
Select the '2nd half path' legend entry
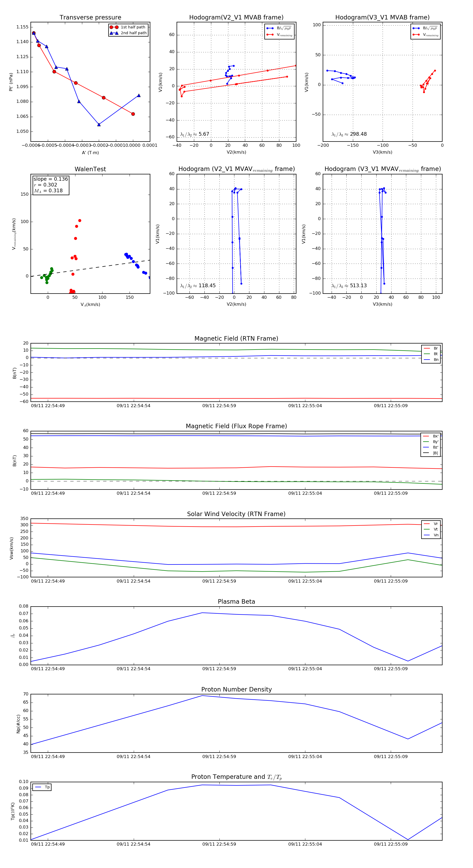pyautogui.click(x=128, y=33)
